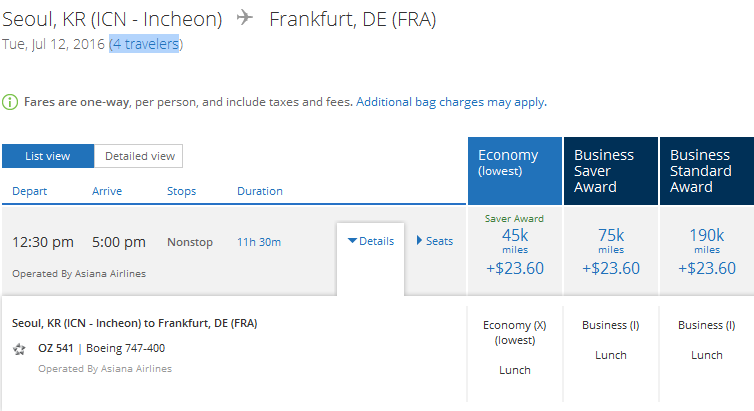Open Additional bag charges may apply link
This screenshot has height=411, width=754.
click(x=451, y=102)
